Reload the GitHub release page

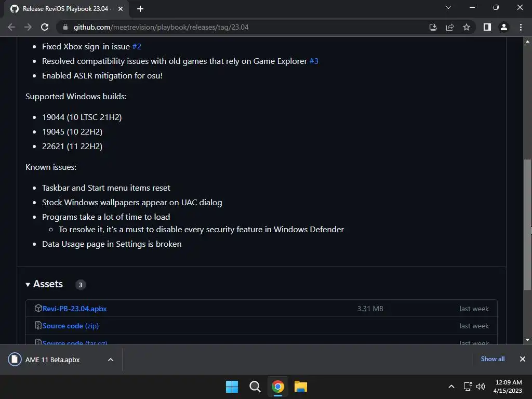tap(45, 27)
